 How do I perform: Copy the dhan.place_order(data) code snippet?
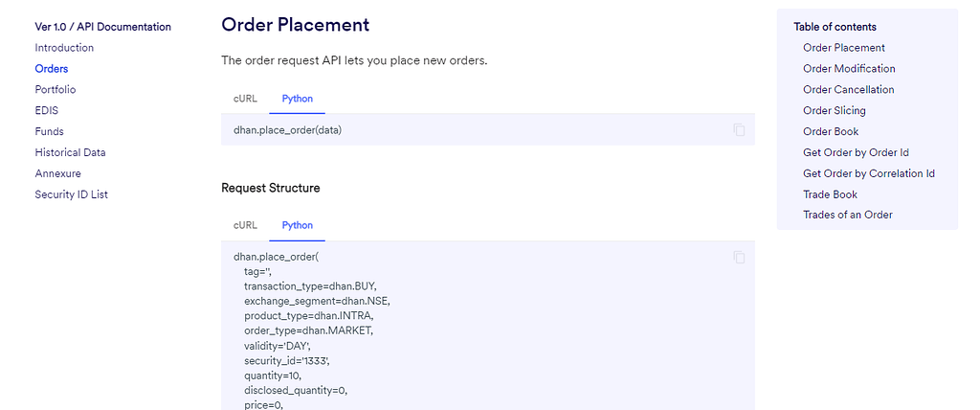739,130
